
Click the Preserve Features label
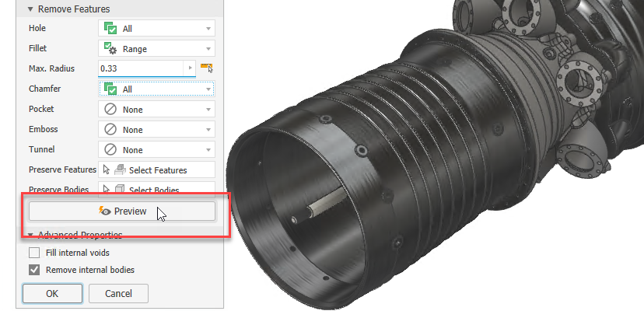[62, 169]
